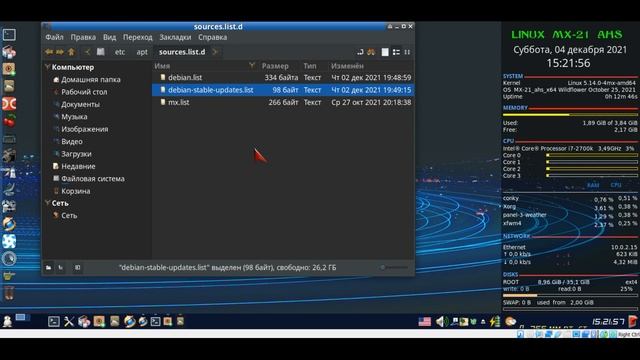Click the sources.list.d path bar button
This screenshot has height=360, width=640.
point(182,52)
